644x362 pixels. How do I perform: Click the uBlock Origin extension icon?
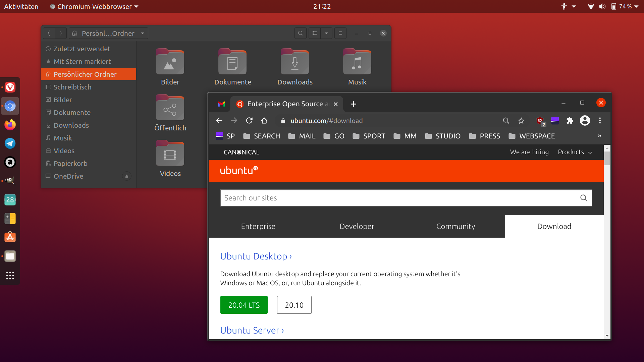540,121
